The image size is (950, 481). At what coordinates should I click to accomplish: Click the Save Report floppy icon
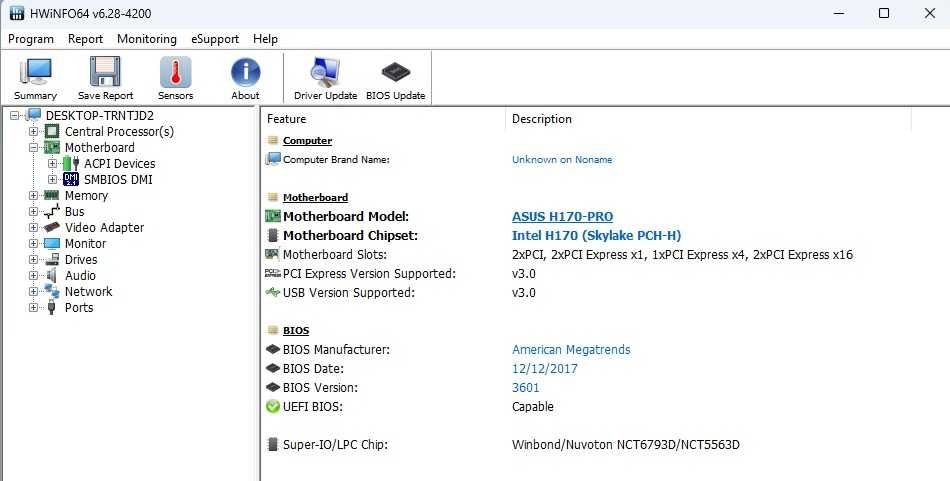pos(105,71)
